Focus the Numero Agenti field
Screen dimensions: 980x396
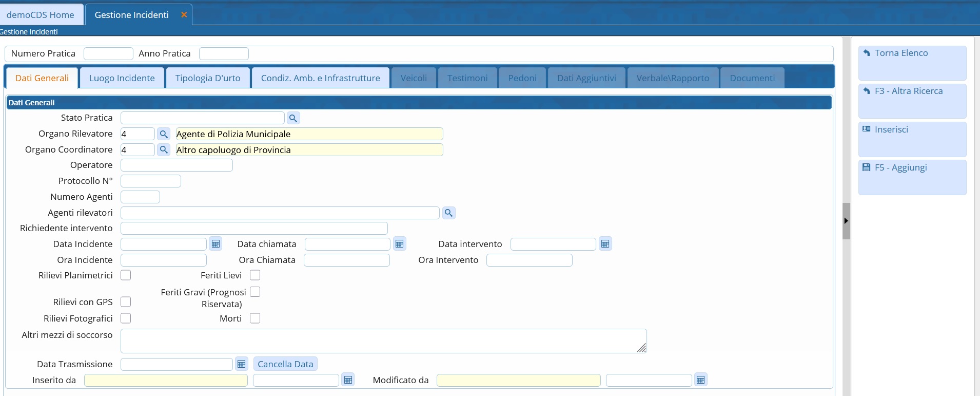click(x=140, y=197)
